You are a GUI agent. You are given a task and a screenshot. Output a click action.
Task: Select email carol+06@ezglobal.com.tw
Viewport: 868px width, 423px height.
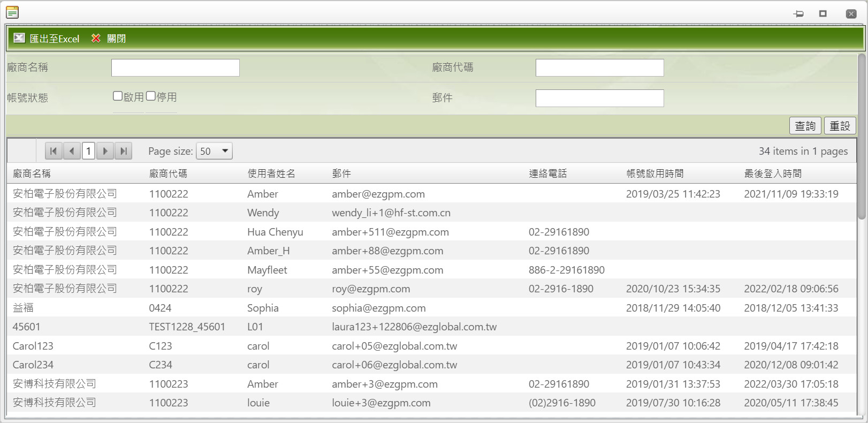[394, 365]
